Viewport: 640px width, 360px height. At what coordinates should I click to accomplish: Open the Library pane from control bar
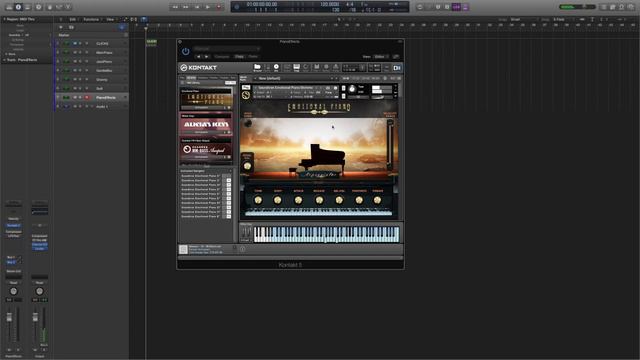point(9,7)
